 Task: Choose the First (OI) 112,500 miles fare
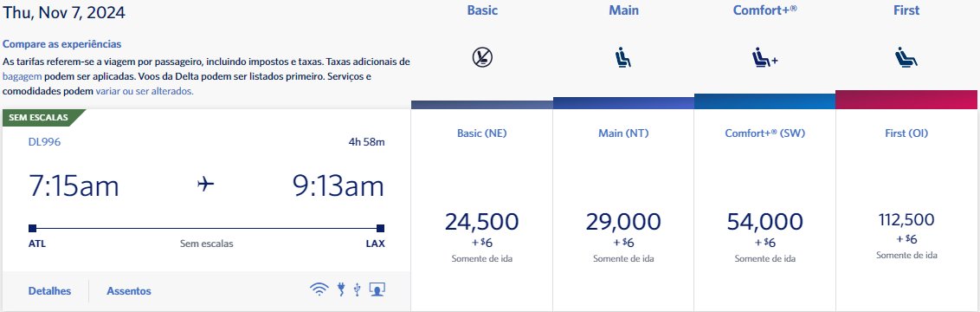tap(906, 210)
